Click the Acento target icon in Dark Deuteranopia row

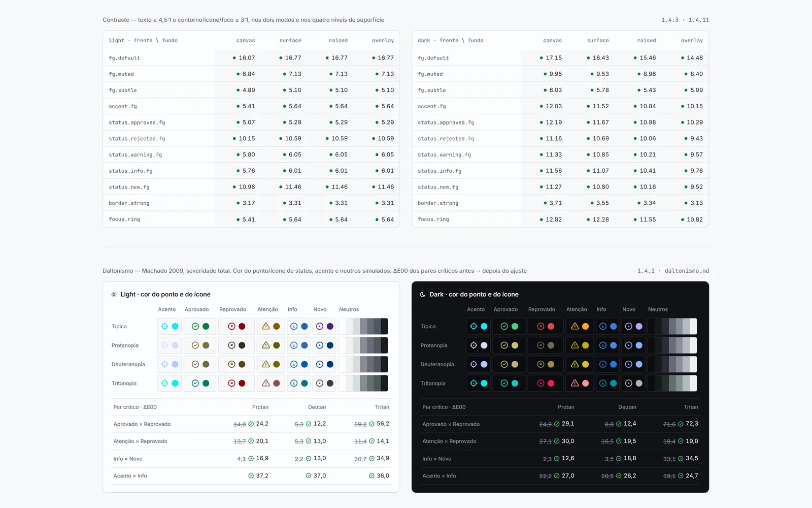(x=473, y=364)
